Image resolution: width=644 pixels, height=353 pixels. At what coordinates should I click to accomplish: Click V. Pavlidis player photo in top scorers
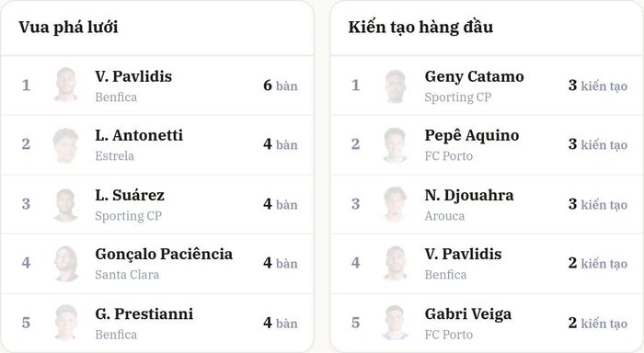(65, 85)
